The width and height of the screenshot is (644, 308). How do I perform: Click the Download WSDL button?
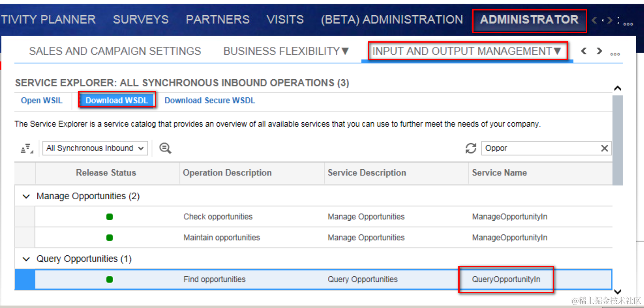coord(117,100)
